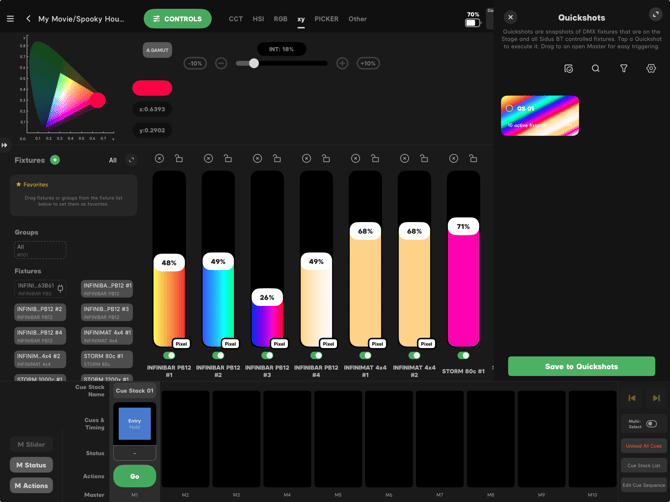The height and width of the screenshot is (502, 670).
Task: Clear the INFINIBAR PB12 #1 fader (x icon)
Action: coord(159,159)
